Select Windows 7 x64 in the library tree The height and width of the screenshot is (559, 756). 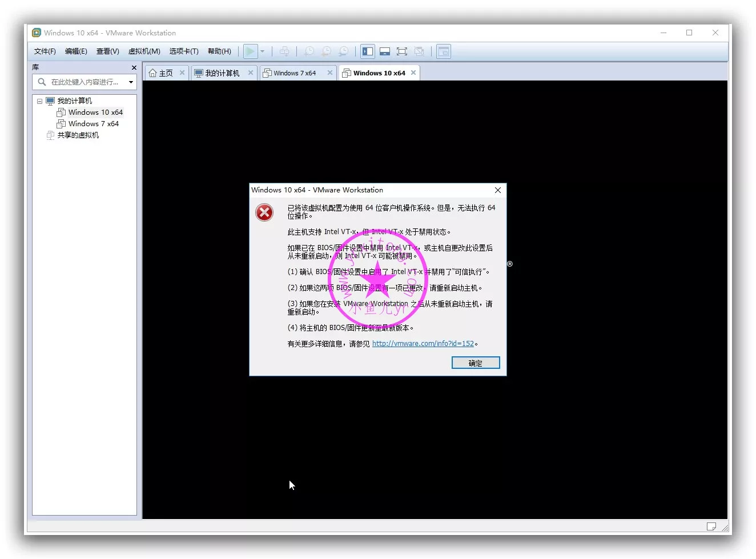pyautogui.click(x=94, y=123)
